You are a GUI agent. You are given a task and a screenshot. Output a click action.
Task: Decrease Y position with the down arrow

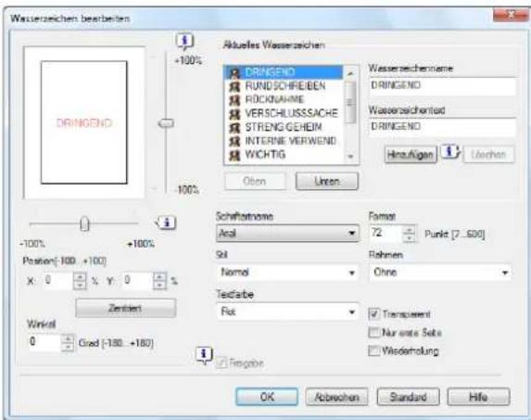click(159, 285)
